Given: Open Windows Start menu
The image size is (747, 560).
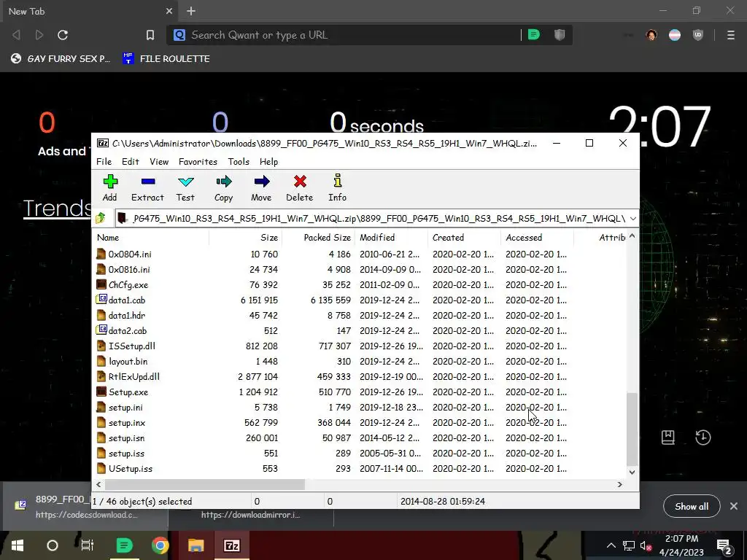Looking at the screenshot, I should coord(18,545).
